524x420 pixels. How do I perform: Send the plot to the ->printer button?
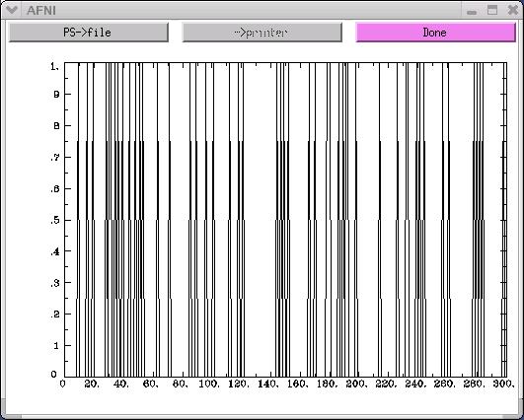tap(262, 33)
